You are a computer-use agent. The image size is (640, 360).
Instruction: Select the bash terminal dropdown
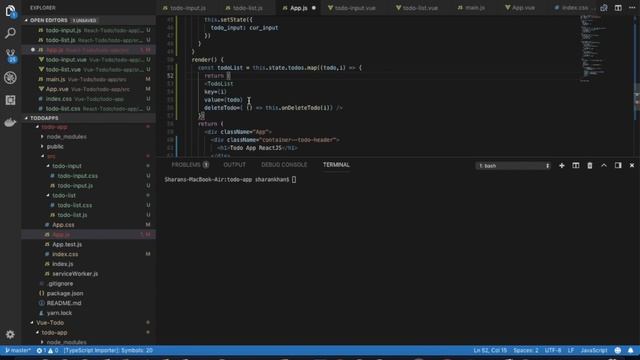pos(513,166)
